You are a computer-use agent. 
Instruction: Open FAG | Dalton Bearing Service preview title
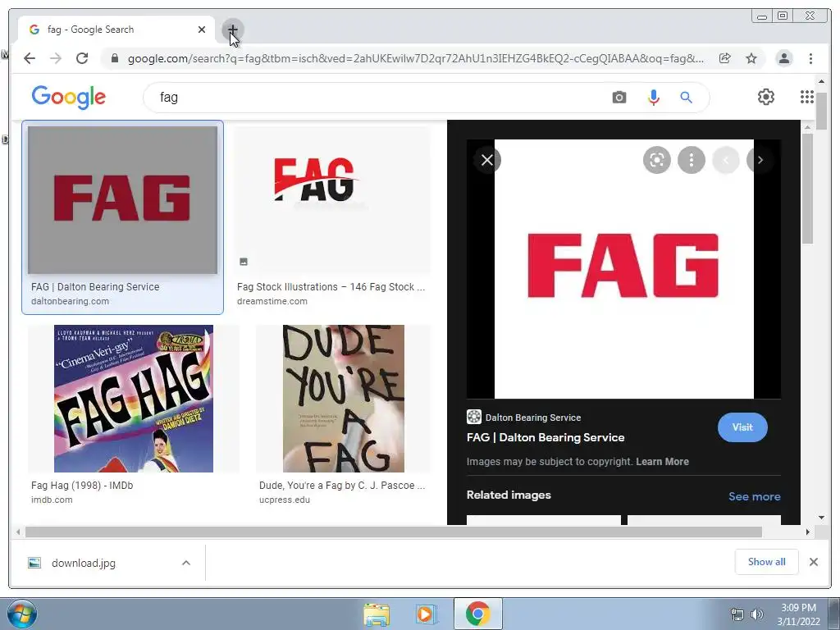click(x=546, y=438)
